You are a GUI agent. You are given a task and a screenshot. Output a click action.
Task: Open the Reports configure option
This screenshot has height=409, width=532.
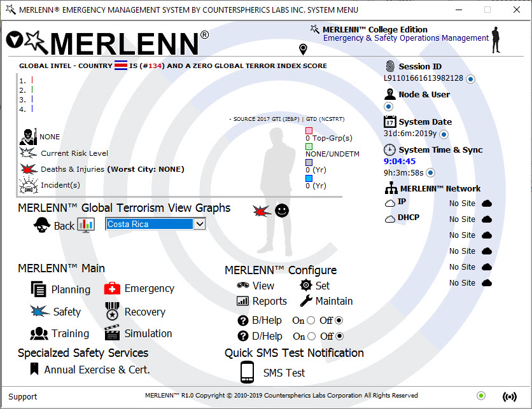click(x=270, y=301)
